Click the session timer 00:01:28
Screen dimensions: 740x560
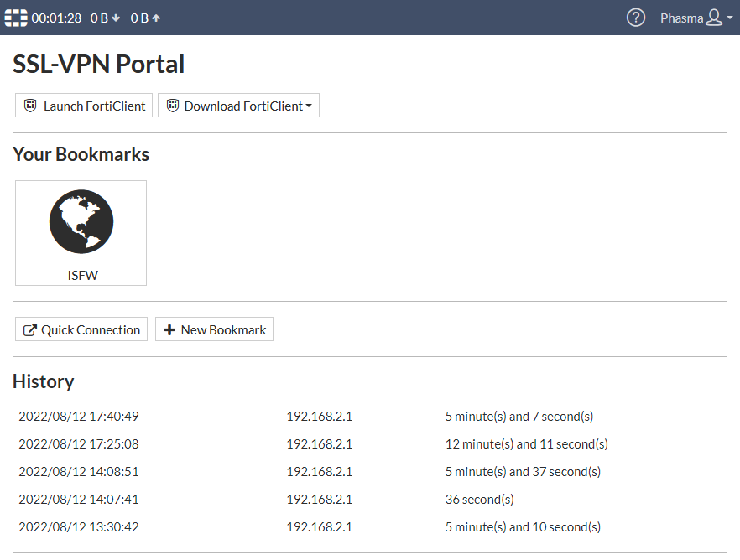(x=56, y=18)
